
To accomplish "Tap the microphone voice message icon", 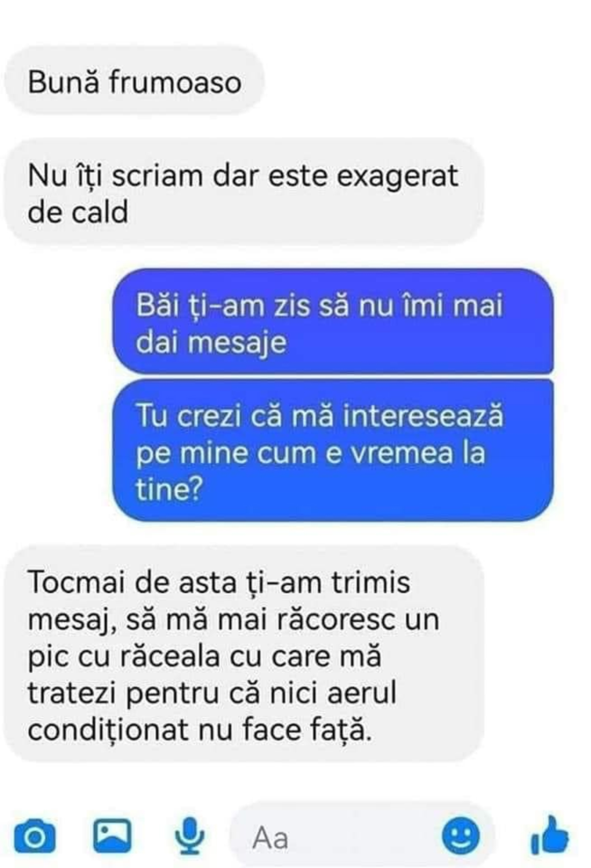I will click(190, 835).
